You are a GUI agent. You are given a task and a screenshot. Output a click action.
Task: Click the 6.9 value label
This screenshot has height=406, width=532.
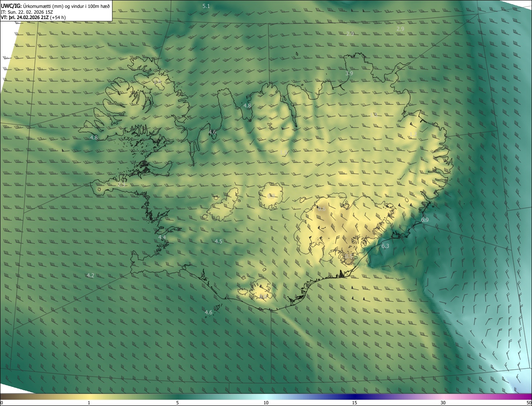425,220
